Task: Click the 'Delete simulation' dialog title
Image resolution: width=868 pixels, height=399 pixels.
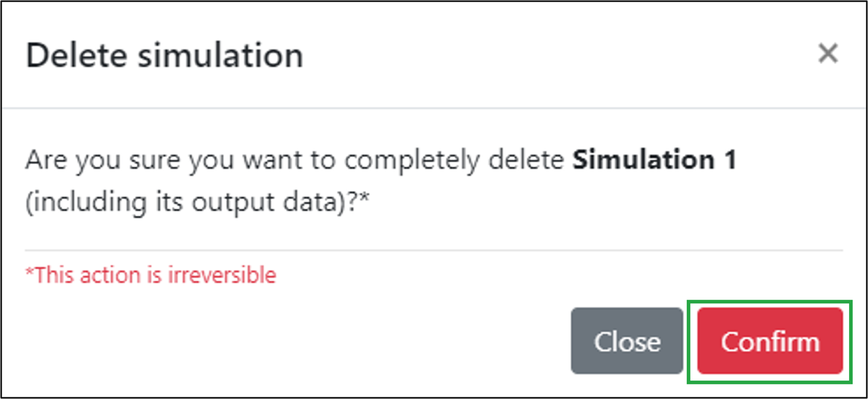Action: pyautogui.click(x=164, y=56)
